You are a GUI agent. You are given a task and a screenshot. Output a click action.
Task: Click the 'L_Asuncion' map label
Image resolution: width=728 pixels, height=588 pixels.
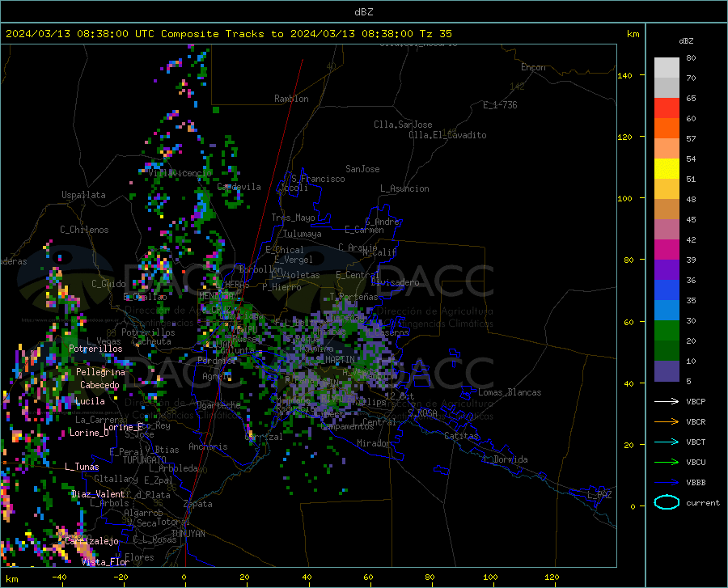coord(405,188)
